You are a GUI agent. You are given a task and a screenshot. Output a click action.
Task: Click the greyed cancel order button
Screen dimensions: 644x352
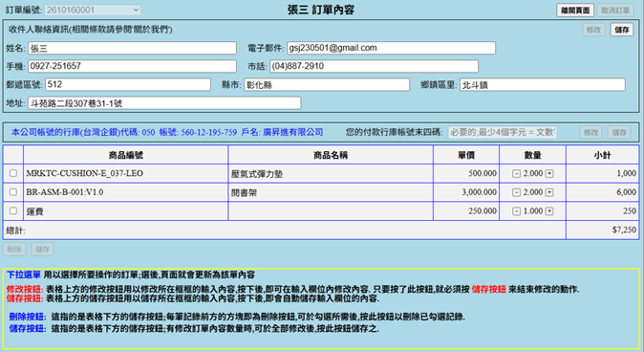coord(615,11)
